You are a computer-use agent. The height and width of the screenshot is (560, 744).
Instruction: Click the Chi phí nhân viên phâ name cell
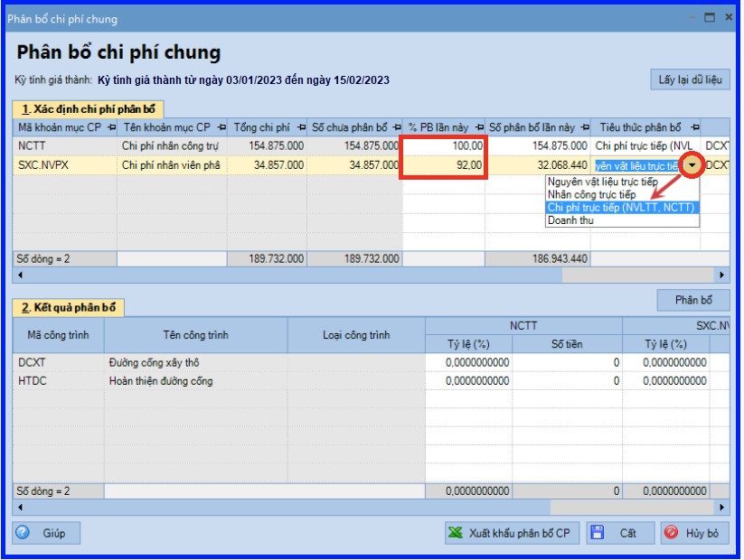172,165
